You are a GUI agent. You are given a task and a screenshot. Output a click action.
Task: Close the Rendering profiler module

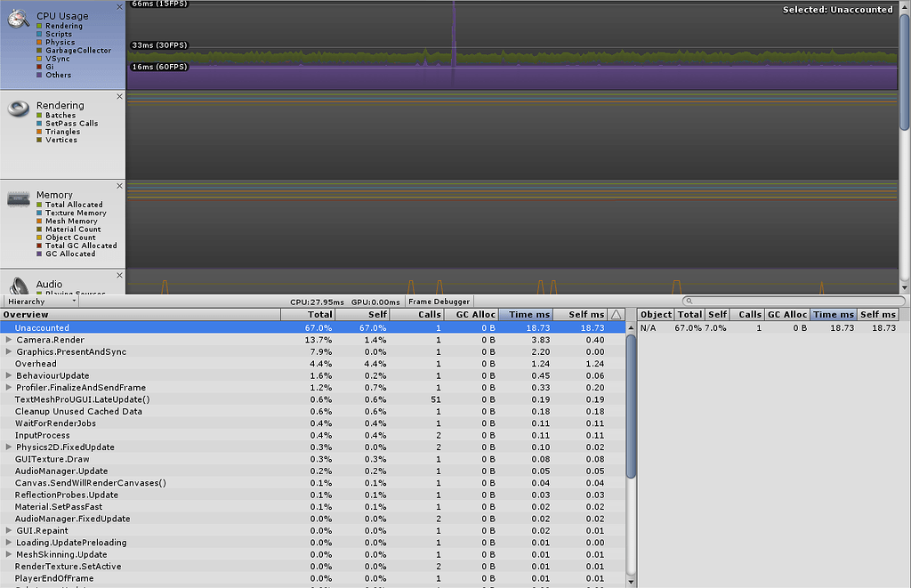[x=120, y=96]
